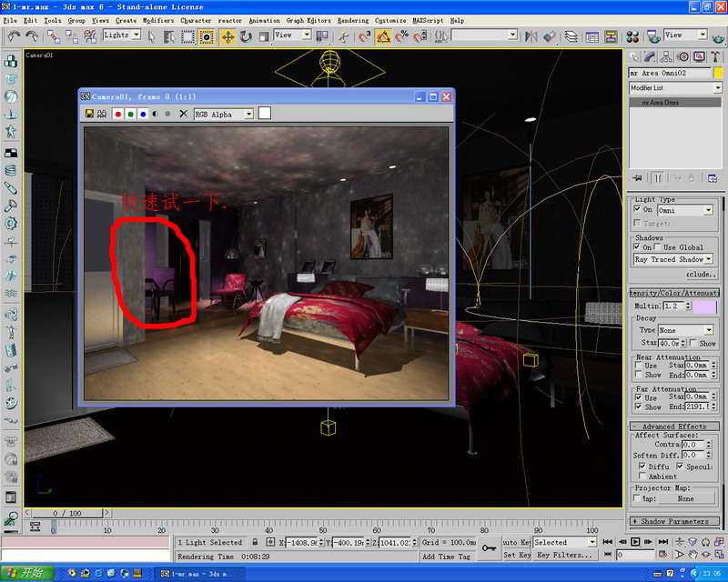728x582 pixels.
Task: Toggle light On checkbox under Light Type
Action: 637,209
